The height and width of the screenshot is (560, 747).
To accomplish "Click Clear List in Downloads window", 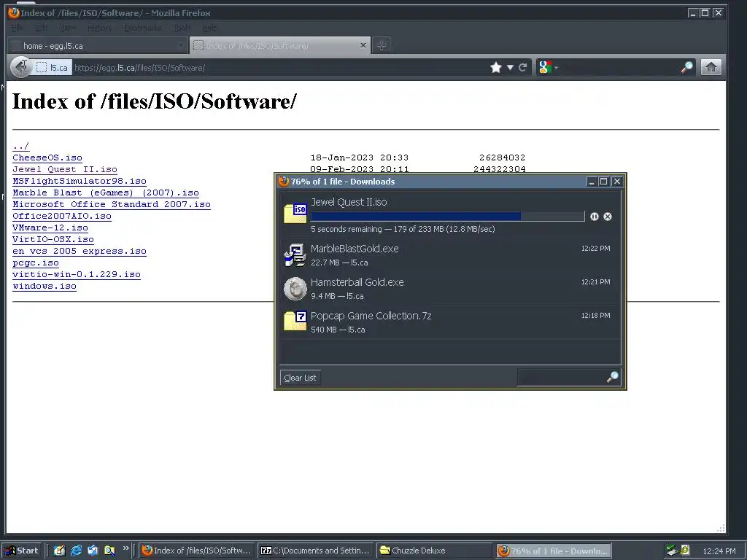I will point(300,378).
